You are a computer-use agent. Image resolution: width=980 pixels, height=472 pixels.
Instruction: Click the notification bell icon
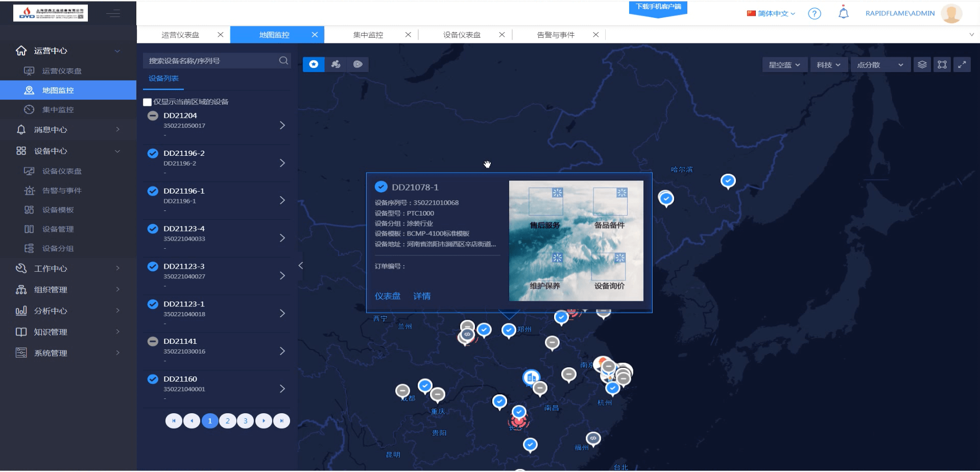pyautogui.click(x=843, y=13)
